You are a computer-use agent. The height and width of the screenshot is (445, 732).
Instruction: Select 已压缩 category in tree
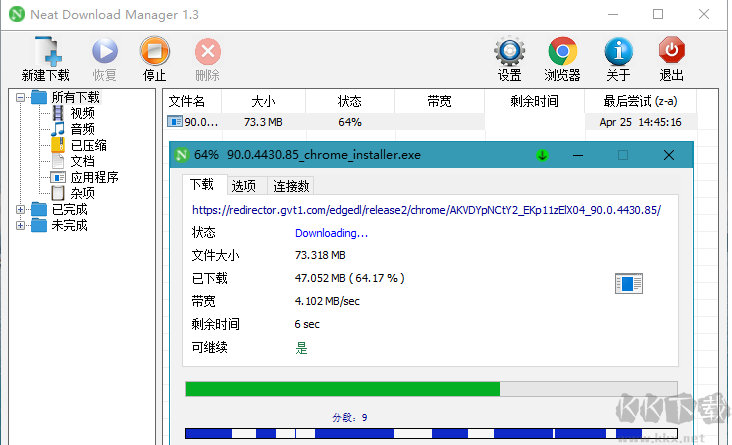[x=89, y=145]
